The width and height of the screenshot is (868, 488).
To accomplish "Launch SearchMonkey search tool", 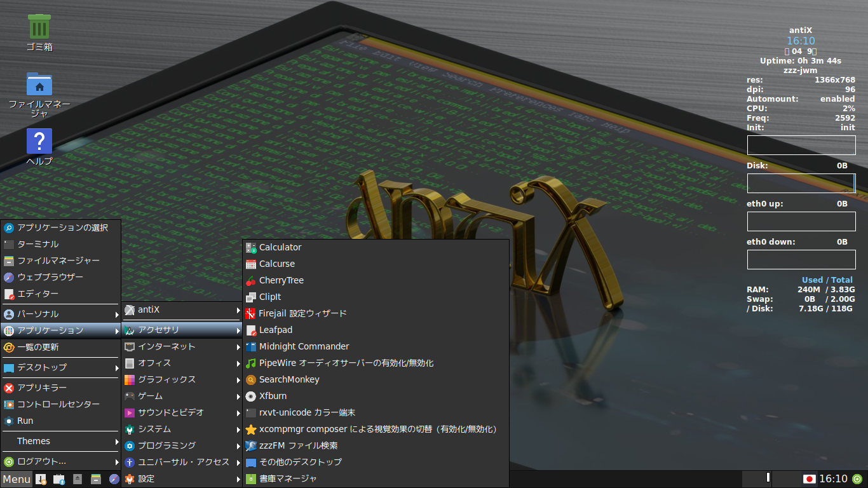I will coord(376,379).
